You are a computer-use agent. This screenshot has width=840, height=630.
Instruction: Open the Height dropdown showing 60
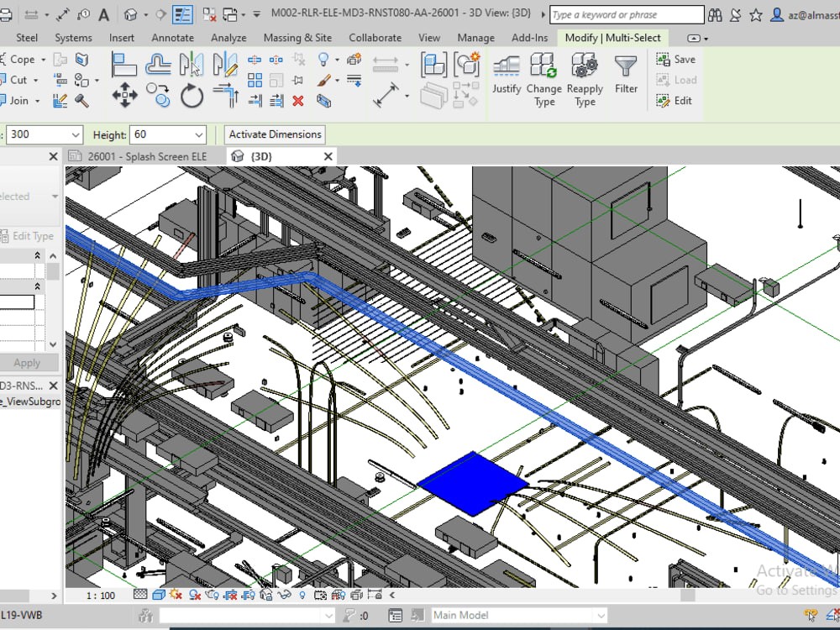click(x=198, y=134)
